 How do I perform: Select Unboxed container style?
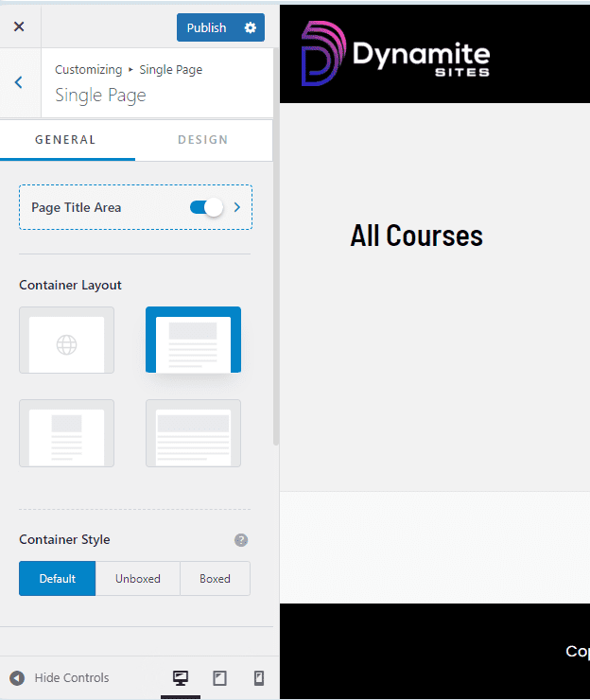click(138, 579)
